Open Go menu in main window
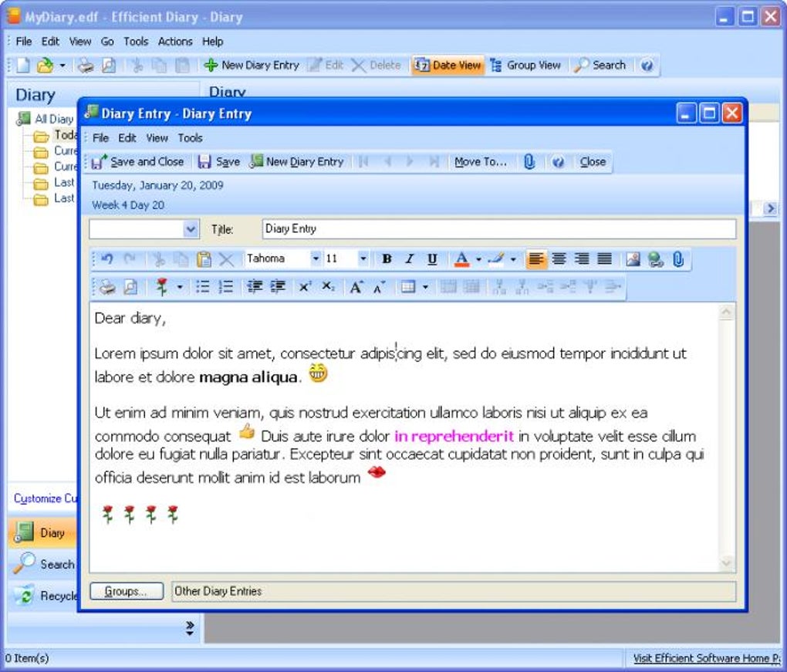Screen dimensions: 787x672 tap(107, 42)
